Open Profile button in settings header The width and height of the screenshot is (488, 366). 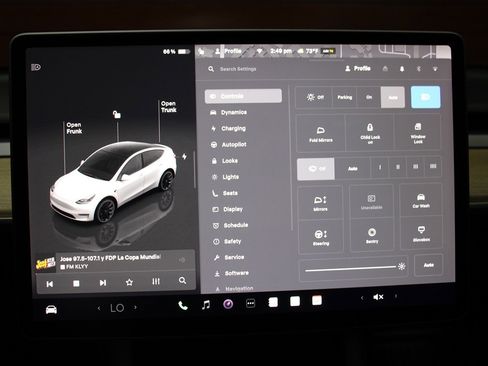[x=358, y=68]
